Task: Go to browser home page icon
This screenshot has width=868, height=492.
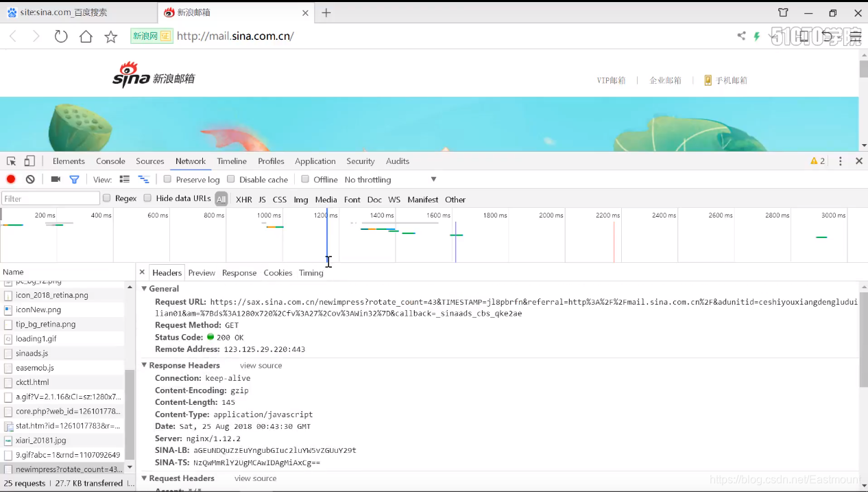Action: [86, 36]
